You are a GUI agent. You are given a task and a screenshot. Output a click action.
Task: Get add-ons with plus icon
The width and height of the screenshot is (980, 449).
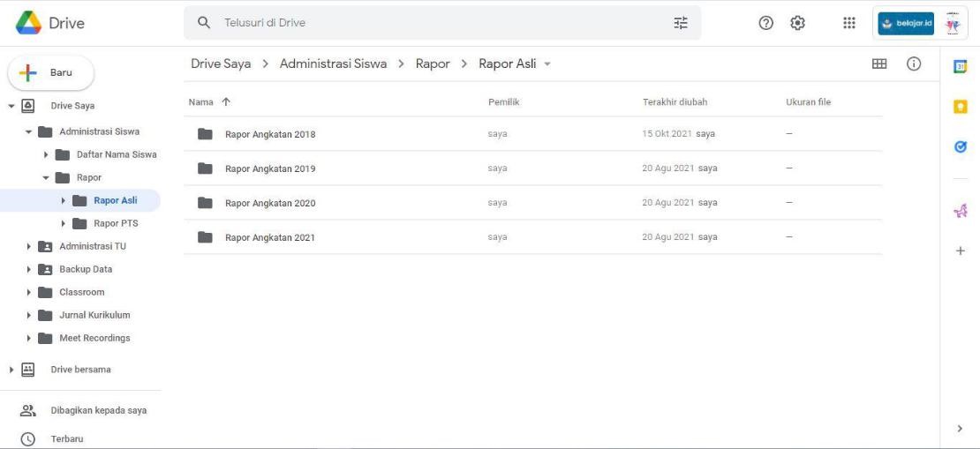coord(961,251)
